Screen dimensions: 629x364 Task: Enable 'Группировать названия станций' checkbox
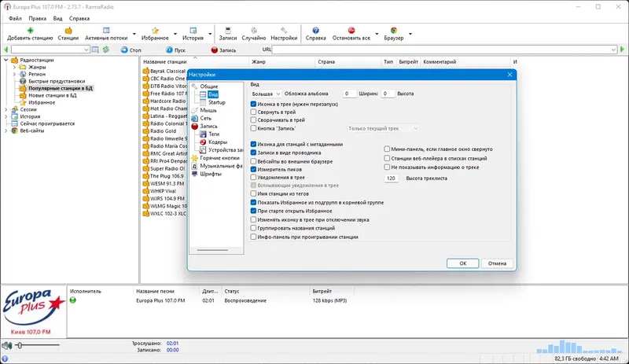[253, 228]
